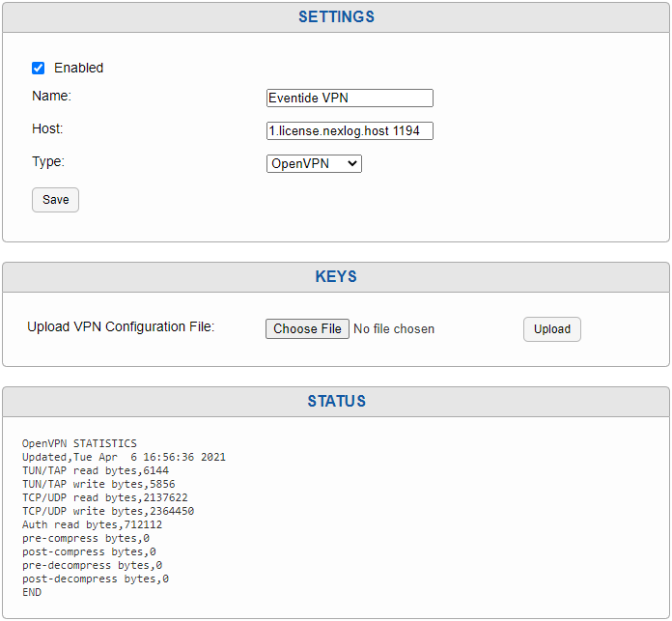
Task: Click into the Host address input field
Action: click(x=350, y=130)
